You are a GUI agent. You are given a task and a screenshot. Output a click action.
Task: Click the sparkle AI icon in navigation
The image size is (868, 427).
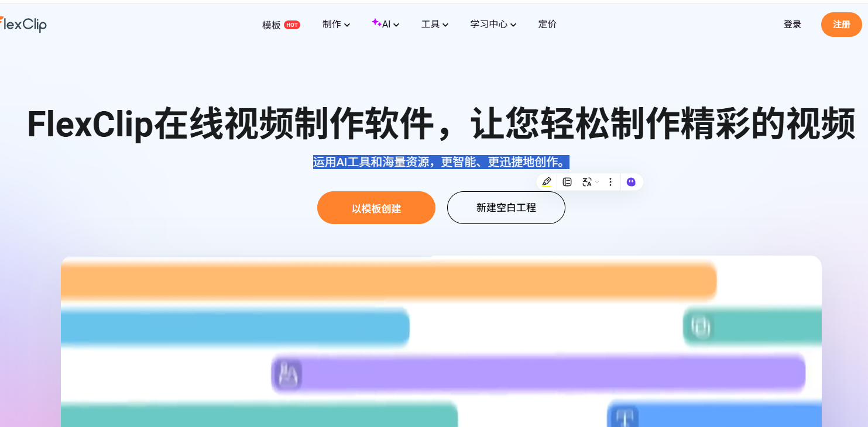376,22
